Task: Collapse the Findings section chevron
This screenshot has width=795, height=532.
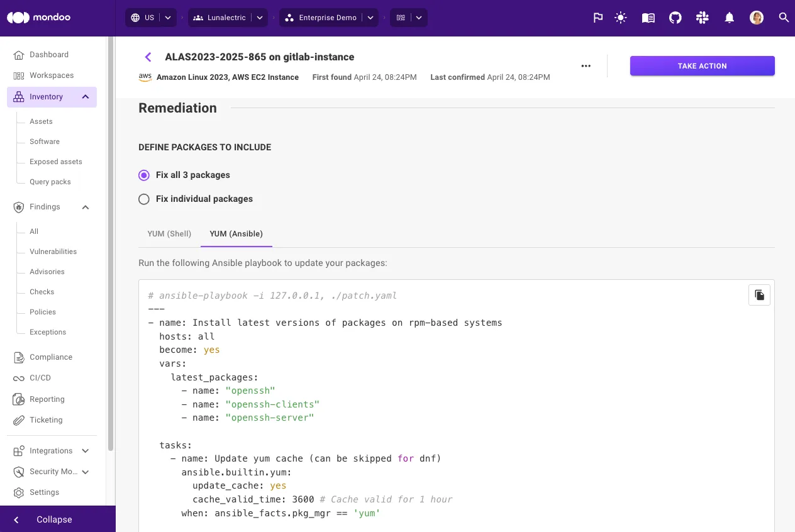Action: [86, 207]
